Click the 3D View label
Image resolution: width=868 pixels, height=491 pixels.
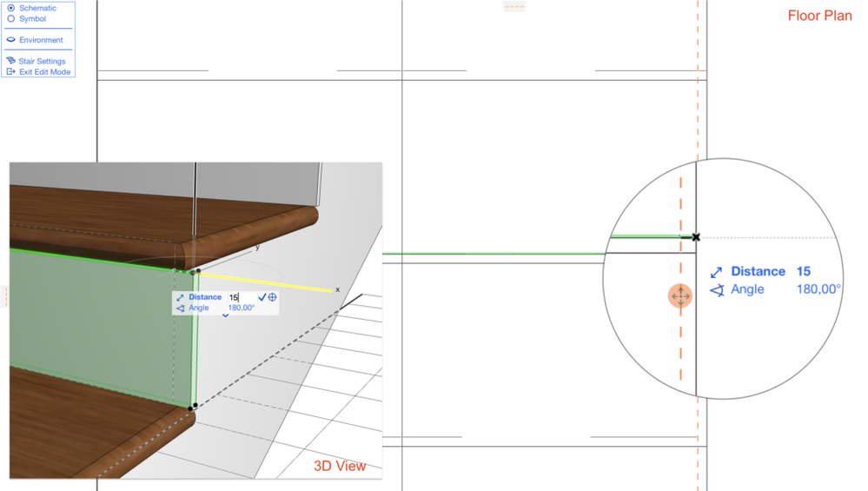click(340, 466)
